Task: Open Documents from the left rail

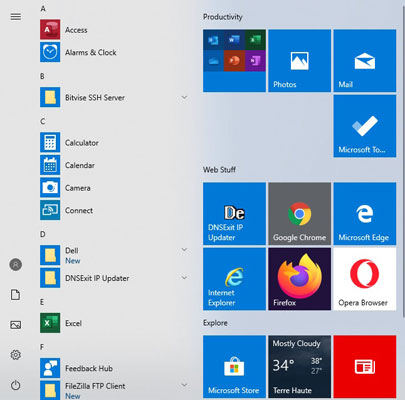Action: tap(15, 295)
